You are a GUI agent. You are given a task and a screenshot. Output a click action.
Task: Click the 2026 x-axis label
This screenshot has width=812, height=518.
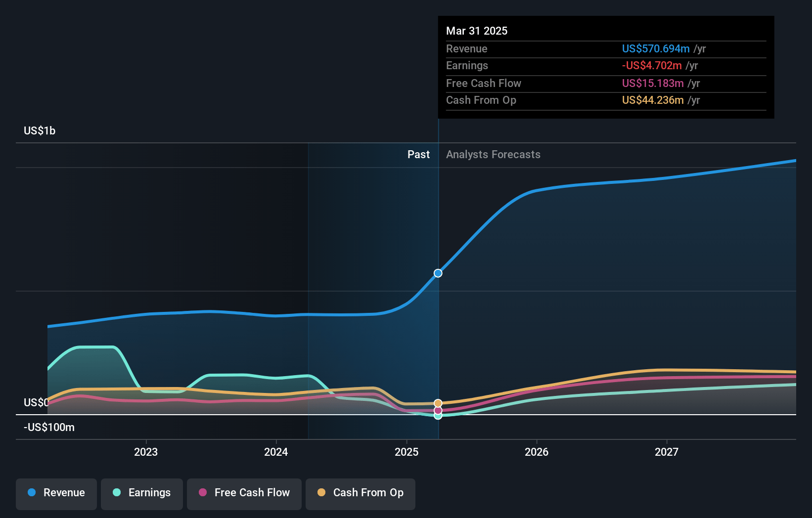(x=537, y=452)
